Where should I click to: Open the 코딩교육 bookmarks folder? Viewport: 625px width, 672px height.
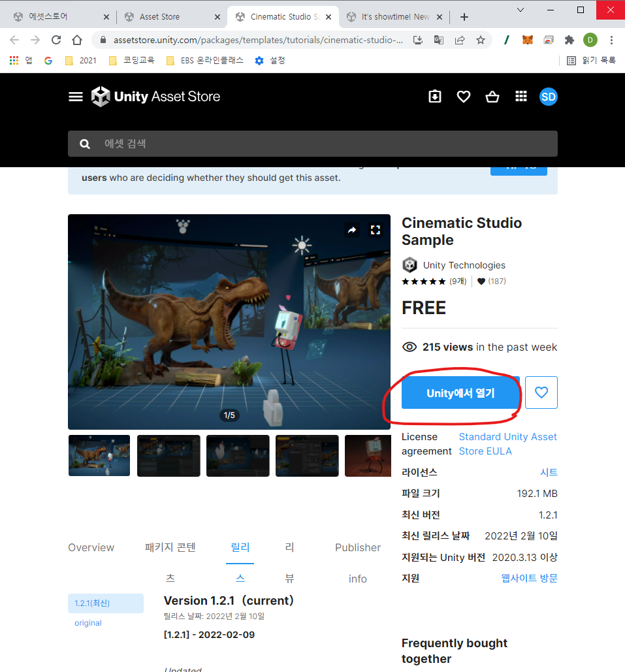(132, 61)
